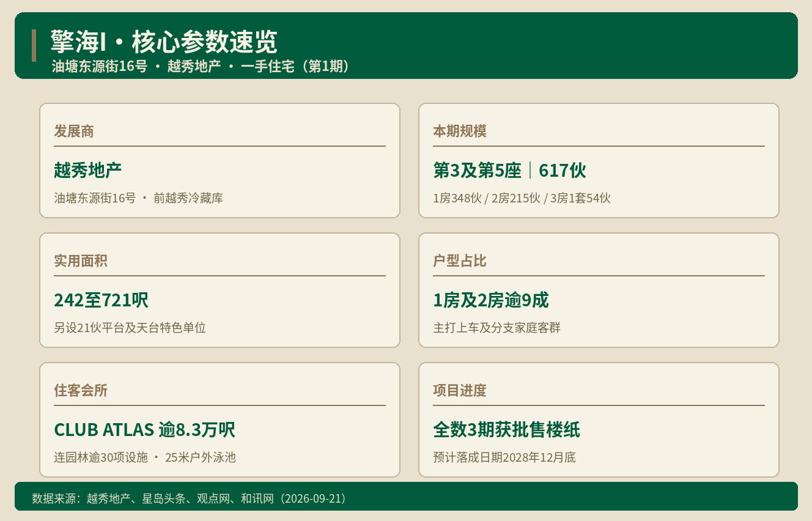
Task: Select the 实用面积 card label
Action: pyautogui.click(x=81, y=260)
